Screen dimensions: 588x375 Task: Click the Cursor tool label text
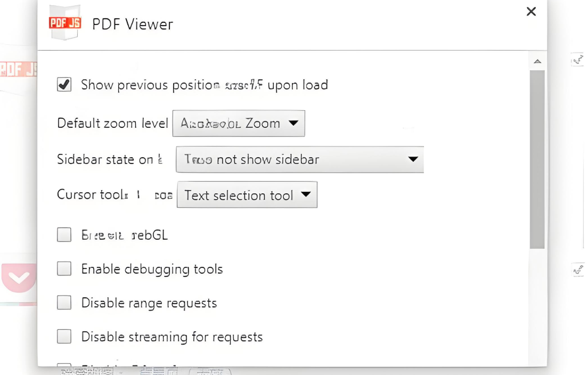(91, 195)
